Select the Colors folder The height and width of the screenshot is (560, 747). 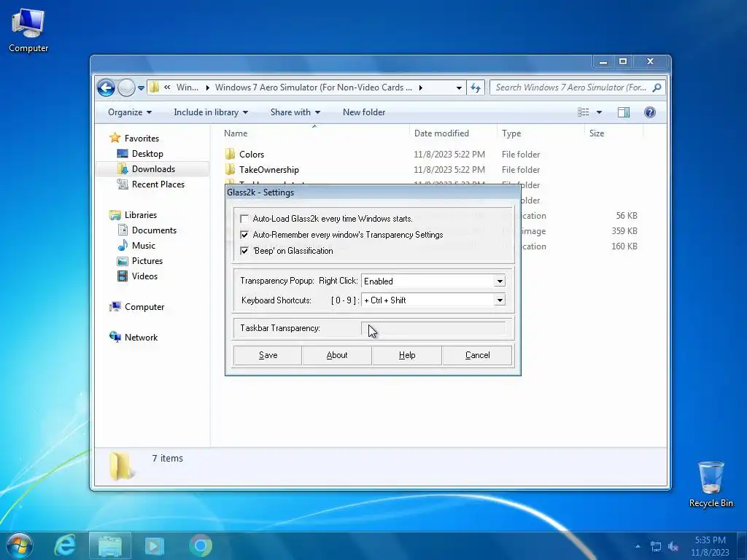[251, 155]
